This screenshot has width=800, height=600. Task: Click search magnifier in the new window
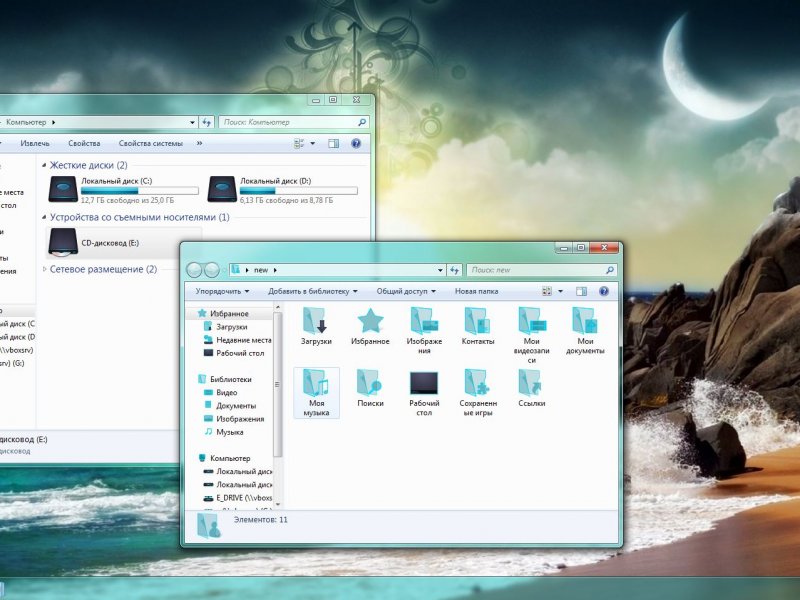point(609,270)
